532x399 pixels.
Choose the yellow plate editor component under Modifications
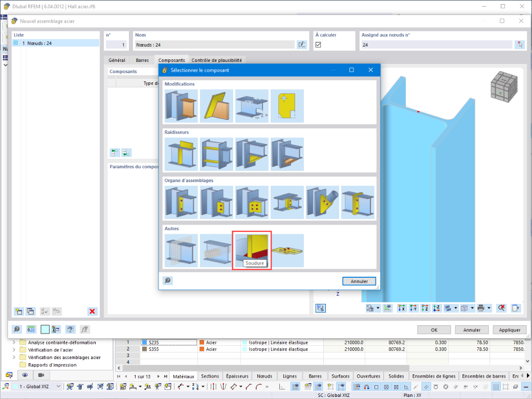click(x=287, y=106)
